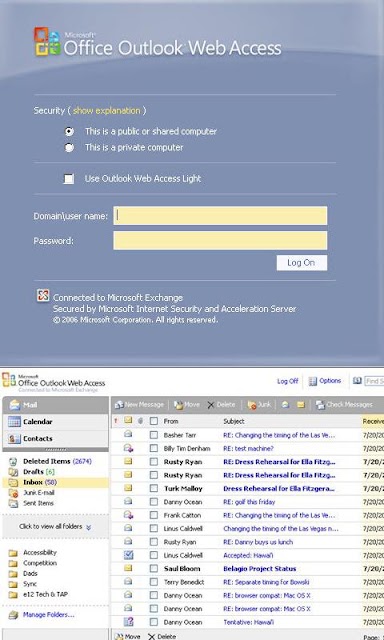This screenshot has width=384, height=640.
Task: Show the security explanation link
Action: pos(107,111)
